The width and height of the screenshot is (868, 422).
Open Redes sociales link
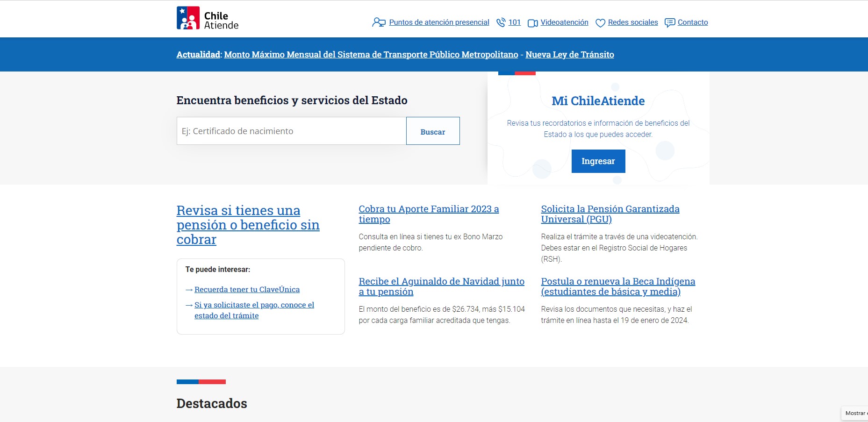[632, 22]
